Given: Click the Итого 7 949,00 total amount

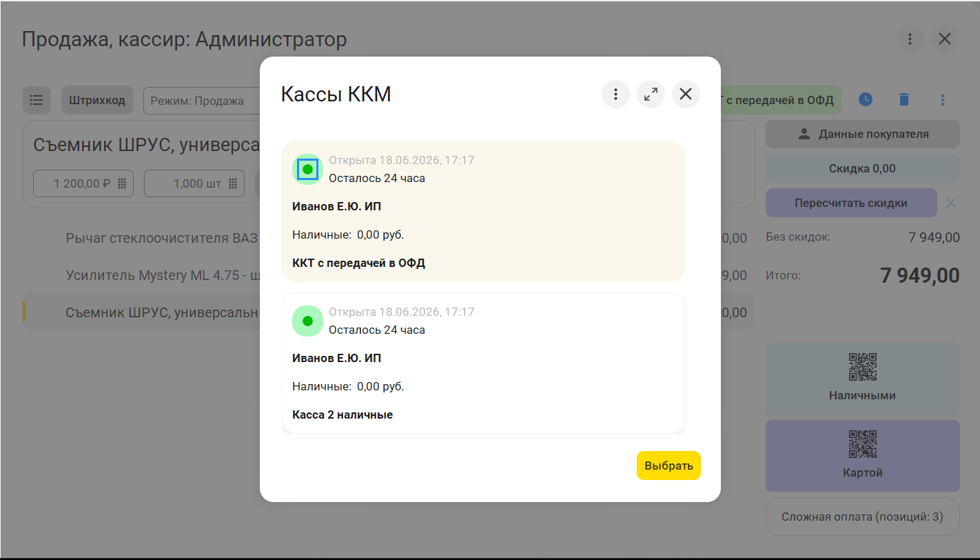Looking at the screenshot, I should point(919,276).
